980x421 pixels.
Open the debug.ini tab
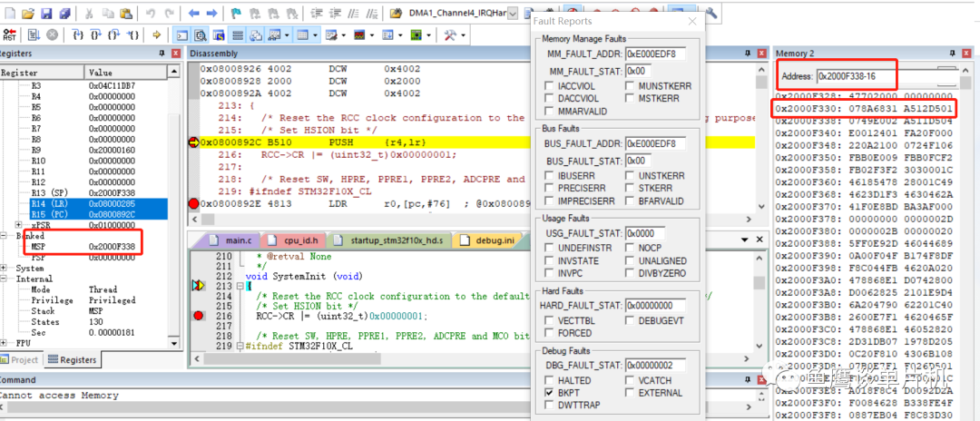click(x=487, y=240)
